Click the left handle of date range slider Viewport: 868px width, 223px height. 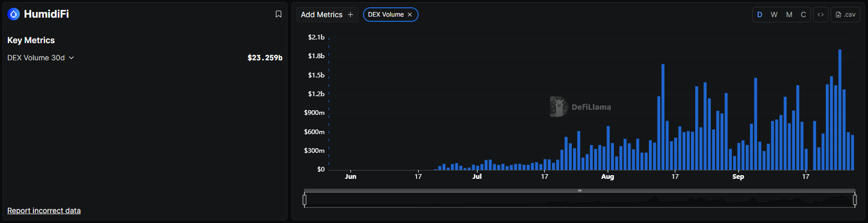coord(305,200)
